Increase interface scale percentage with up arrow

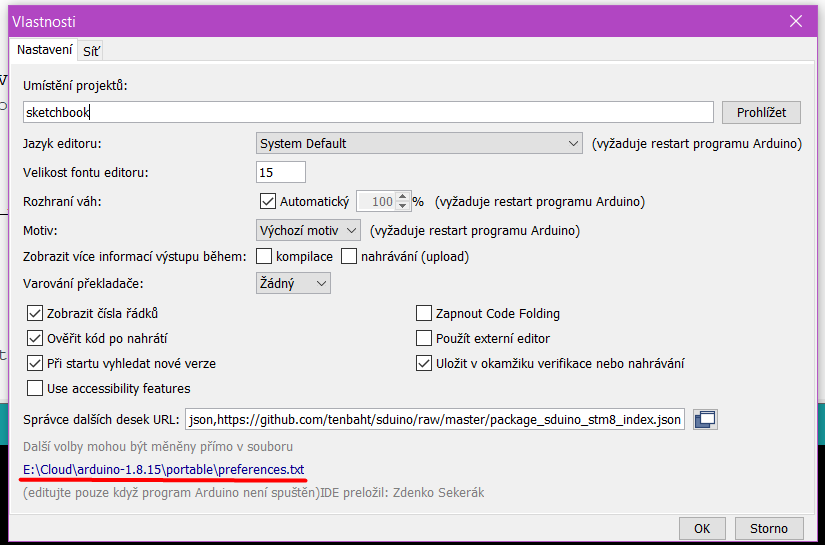[403, 196]
